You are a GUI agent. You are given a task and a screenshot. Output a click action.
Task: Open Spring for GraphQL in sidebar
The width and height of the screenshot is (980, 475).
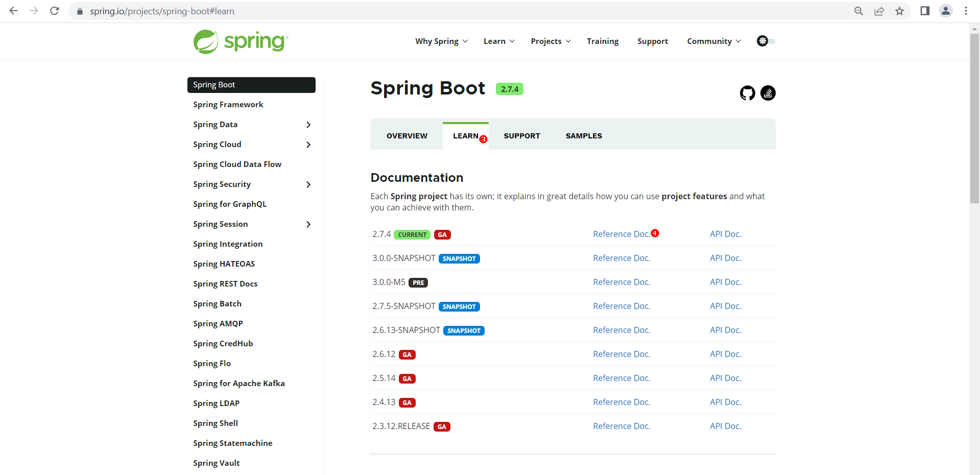coord(230,204)
